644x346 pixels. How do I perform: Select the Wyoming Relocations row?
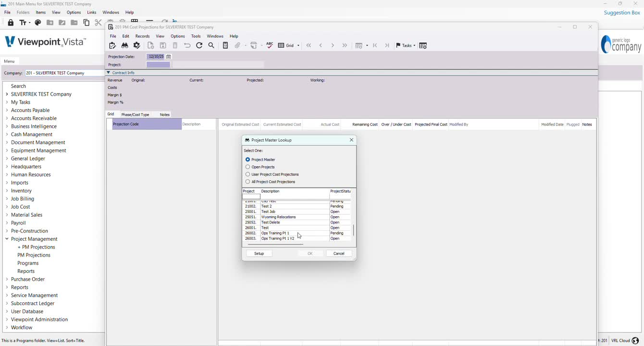coord(296,217)
